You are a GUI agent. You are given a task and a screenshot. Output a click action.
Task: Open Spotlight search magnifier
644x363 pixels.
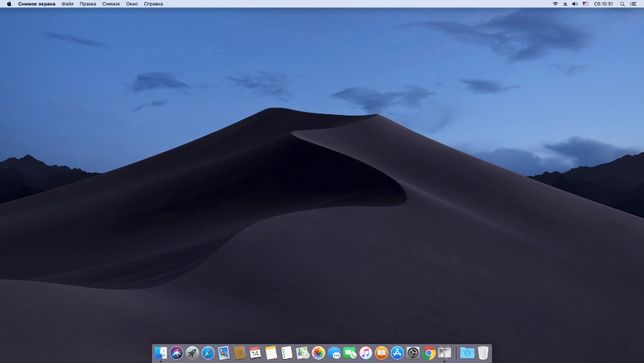[x=622, y=4]
